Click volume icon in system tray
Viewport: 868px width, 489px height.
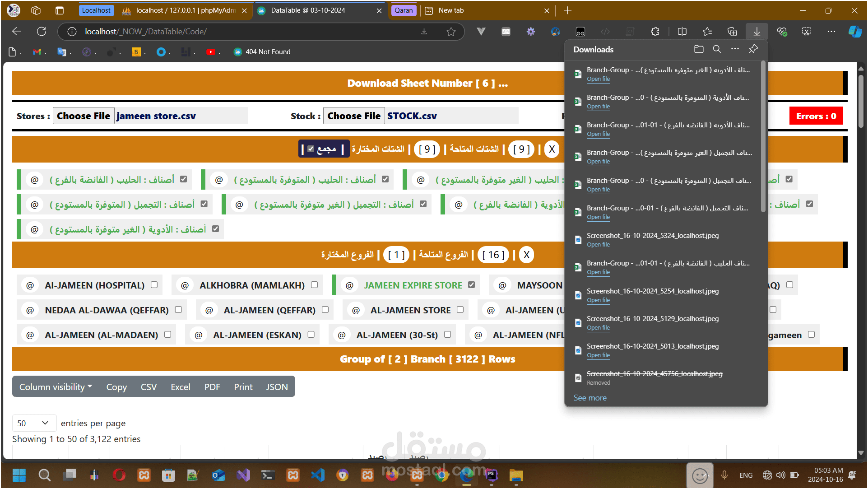tap(781, 475)
